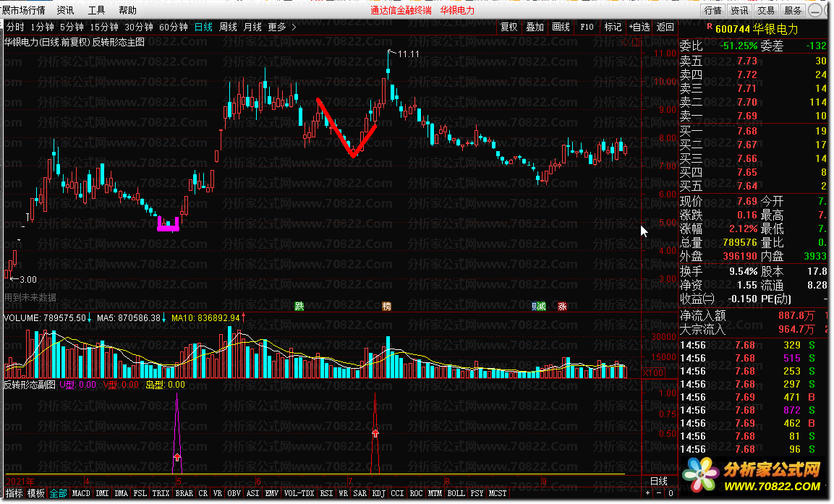Switch sub-chart to MACD indicator
Screen dimensions: 834x504
[81, 493]
